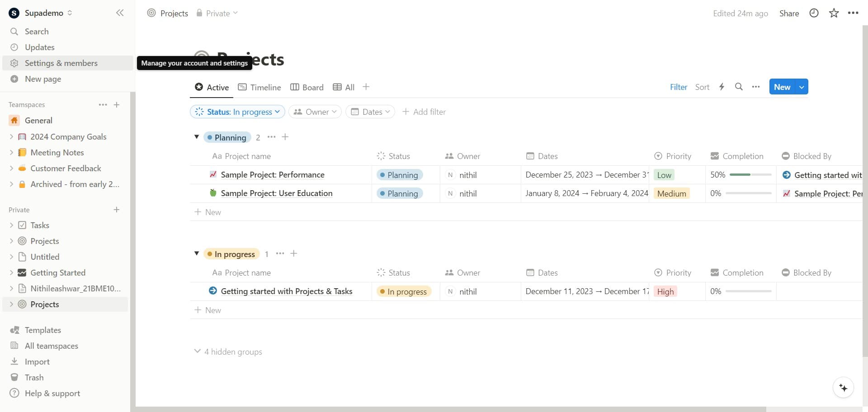Open the automations lightning icon
The image size is (868, 412).
click(x=722, y=87)
